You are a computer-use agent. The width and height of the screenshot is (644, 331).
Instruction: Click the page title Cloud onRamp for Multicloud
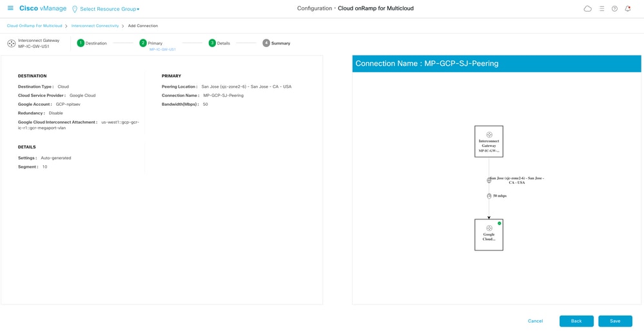click(375, 8)
